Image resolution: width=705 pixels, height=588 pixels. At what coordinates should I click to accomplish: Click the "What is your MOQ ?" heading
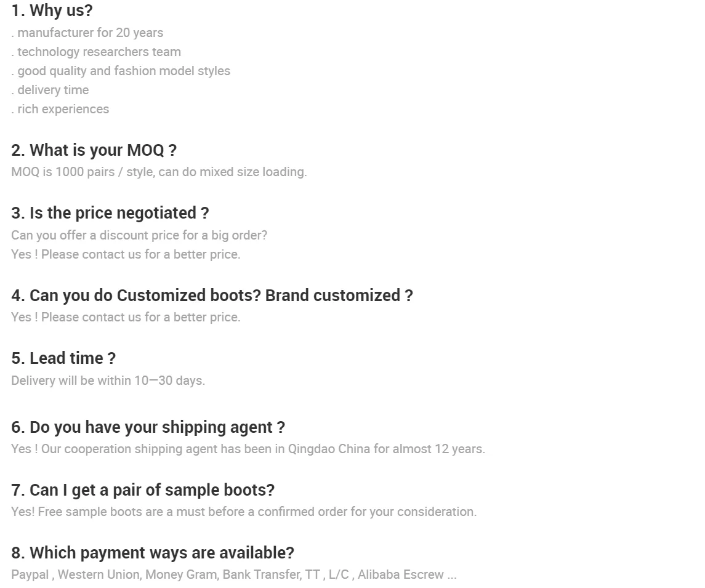pos(94,150)
